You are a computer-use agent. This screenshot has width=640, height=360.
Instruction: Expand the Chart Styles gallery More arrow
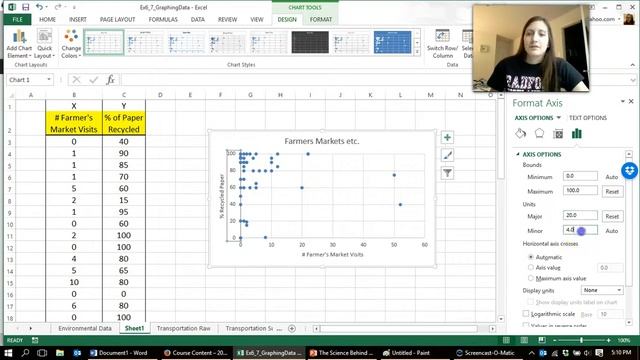(417, 52)
